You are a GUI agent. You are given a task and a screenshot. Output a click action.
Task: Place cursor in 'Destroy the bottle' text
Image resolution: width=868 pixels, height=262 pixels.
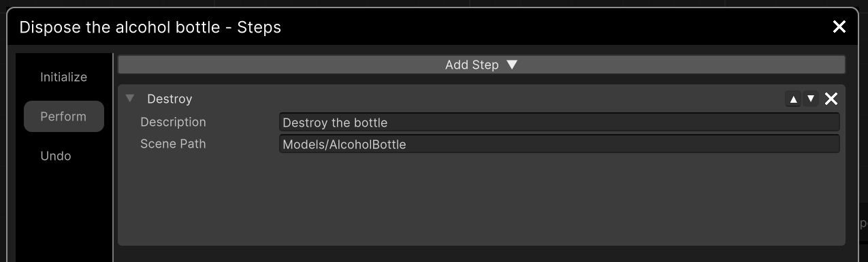(335, 122)
